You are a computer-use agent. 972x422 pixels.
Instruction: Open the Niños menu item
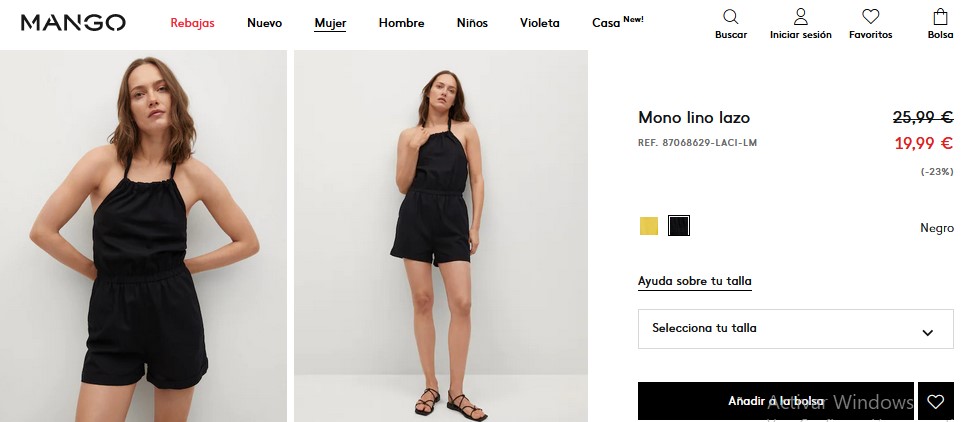point(472,23)
